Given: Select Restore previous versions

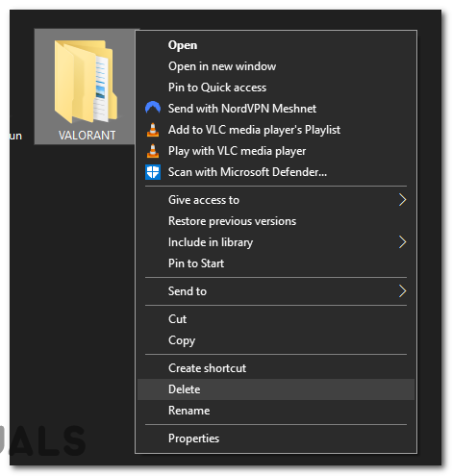Looking at the screenshot, I should click(x=276, y=221).
